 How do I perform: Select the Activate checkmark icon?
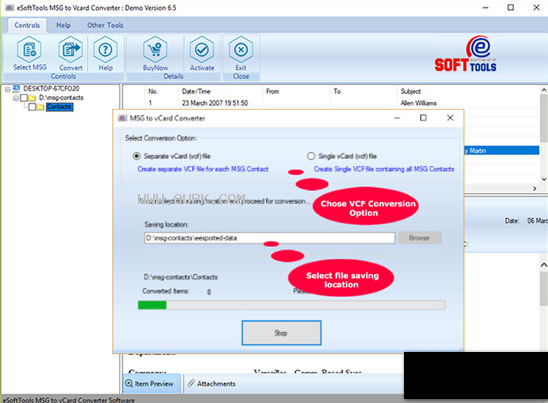point(202,53)
